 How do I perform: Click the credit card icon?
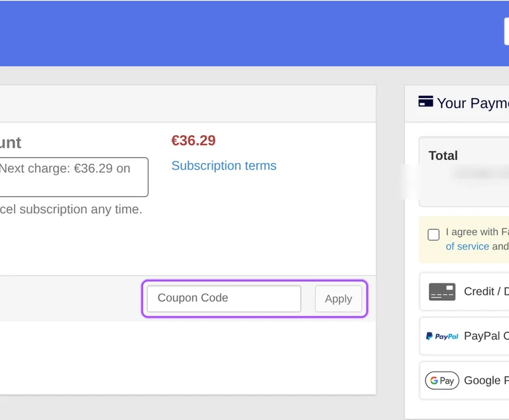[442, 291]
